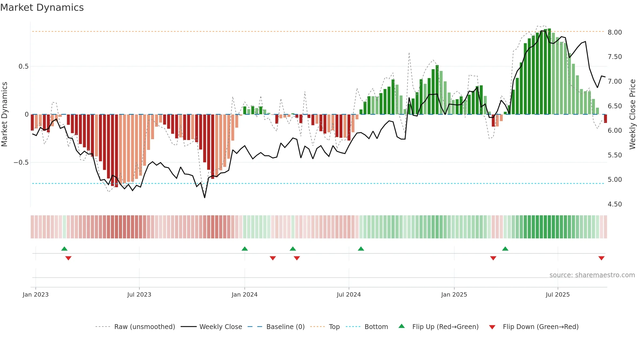Click the Jul 2025 axis label
Image resolution: width=644 pixels, height=362 pixels.
[x=558, y=294]
